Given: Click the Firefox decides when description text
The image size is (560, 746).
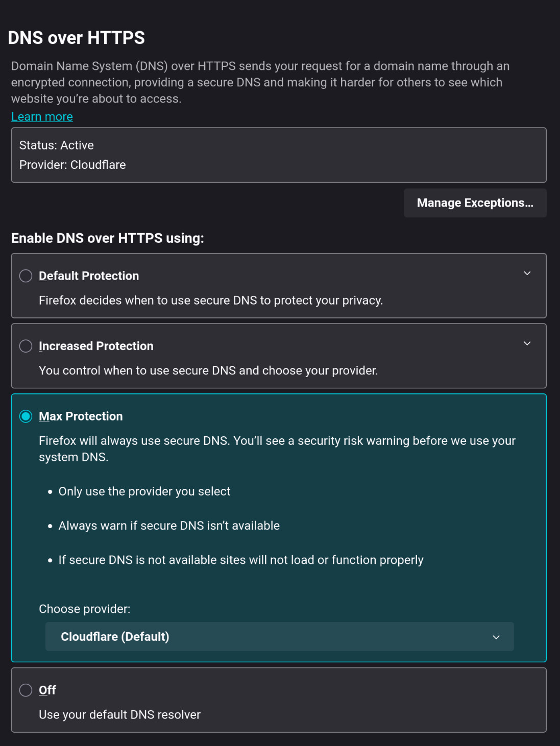Looking at the screenshot, I should [x=210, y=301].
